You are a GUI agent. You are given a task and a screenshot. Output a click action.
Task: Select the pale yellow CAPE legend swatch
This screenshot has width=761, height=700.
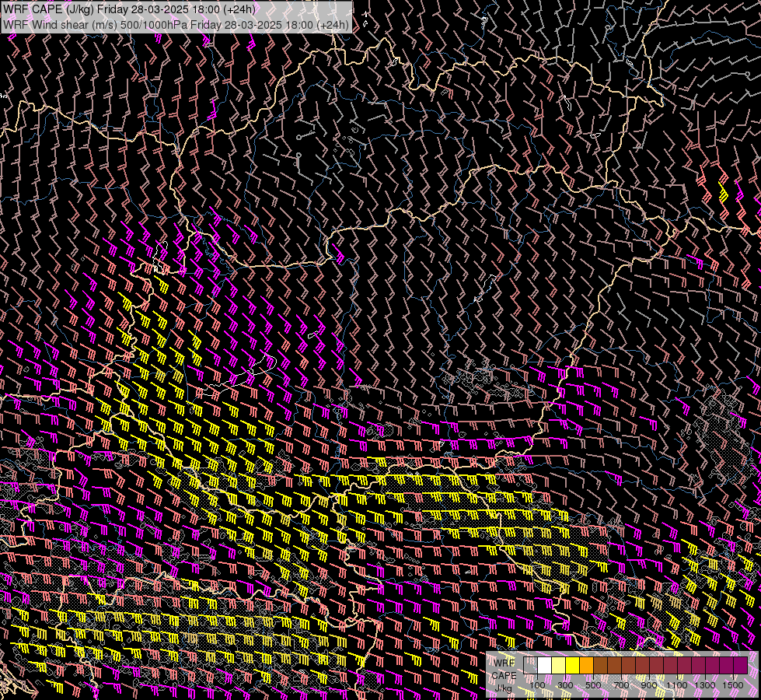(559, 665)
